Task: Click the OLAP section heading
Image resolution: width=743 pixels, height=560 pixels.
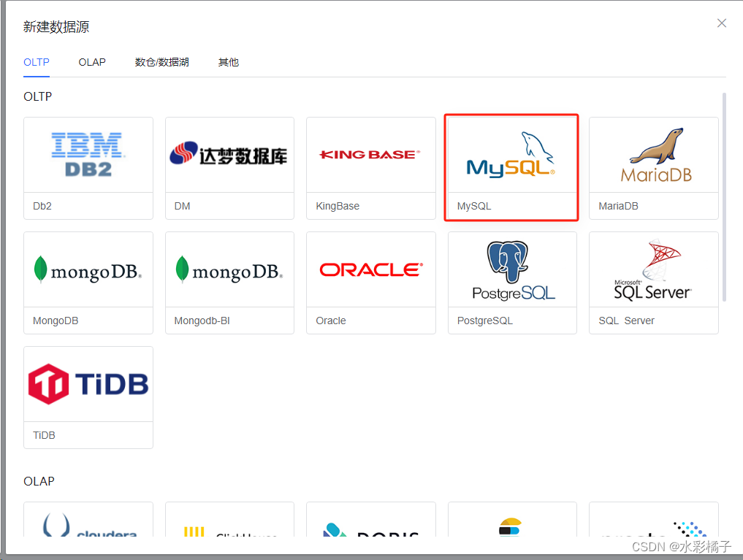Action: (x=39, y=481)
